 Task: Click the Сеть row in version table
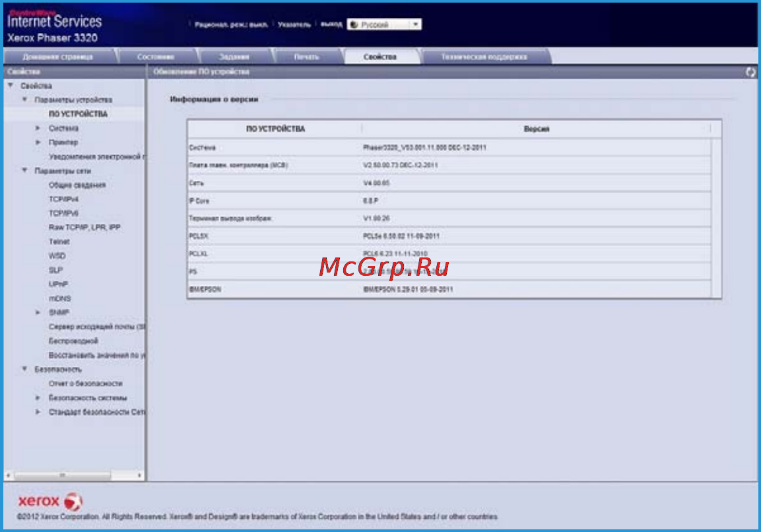pos(449,183)
